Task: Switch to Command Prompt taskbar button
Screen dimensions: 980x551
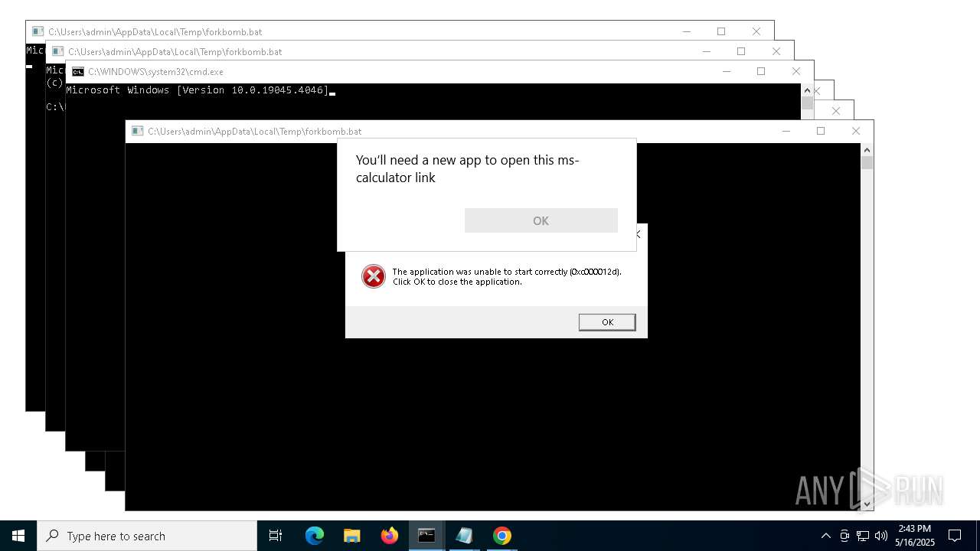Action: click(426, 536)
